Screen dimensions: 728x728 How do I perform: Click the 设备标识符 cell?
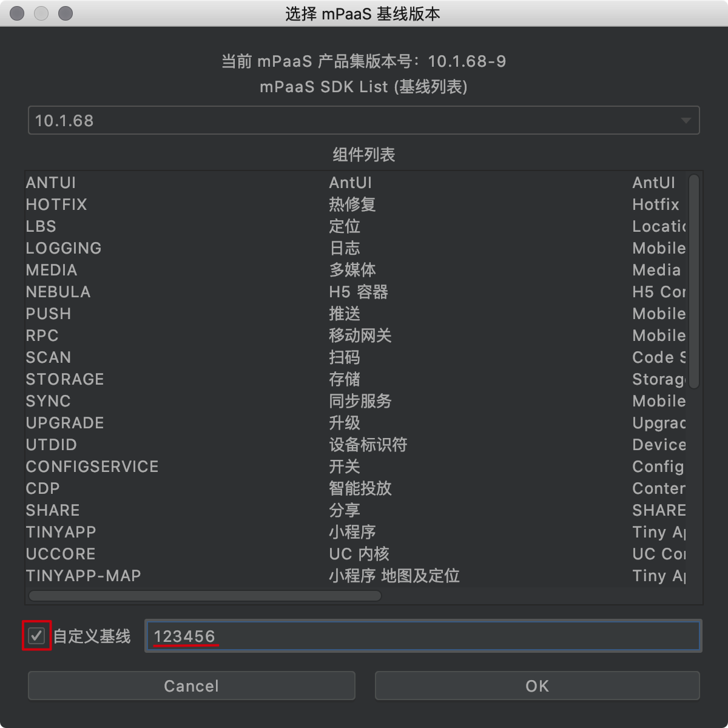[x=368, y=445]
